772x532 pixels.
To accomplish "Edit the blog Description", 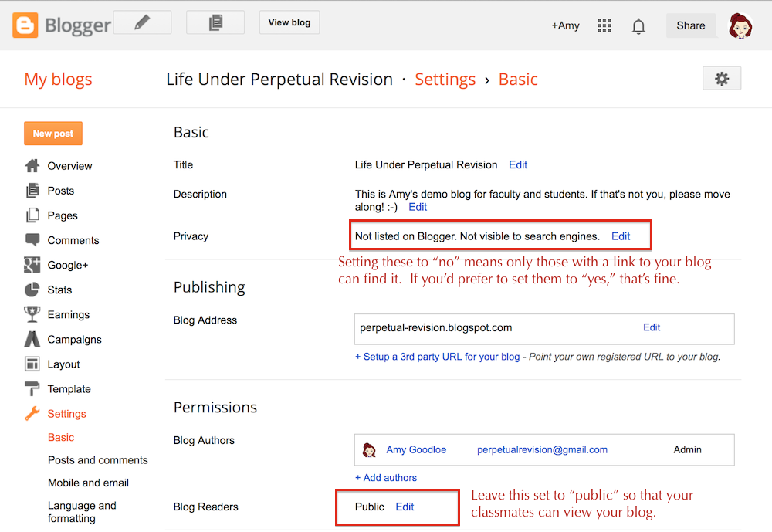I will tap(418, 208).
